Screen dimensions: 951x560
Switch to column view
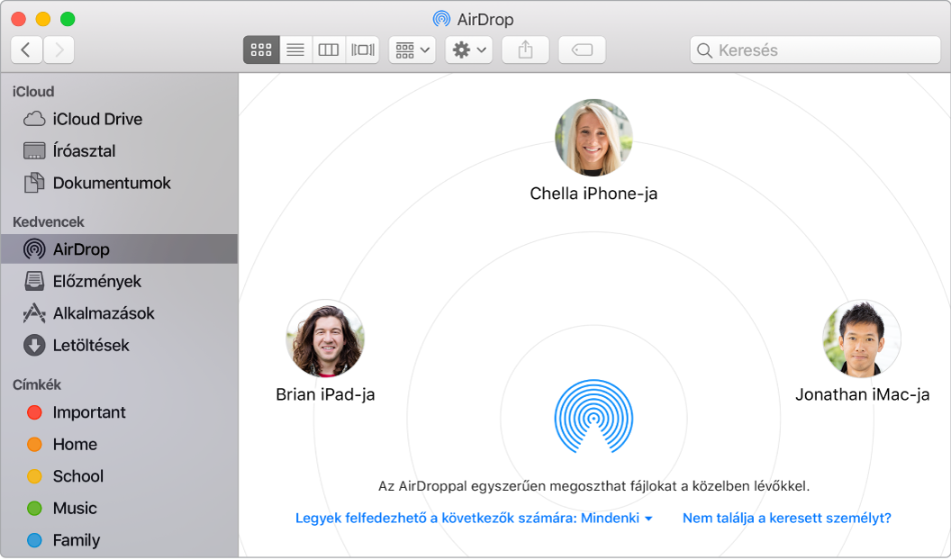[328, 50]
